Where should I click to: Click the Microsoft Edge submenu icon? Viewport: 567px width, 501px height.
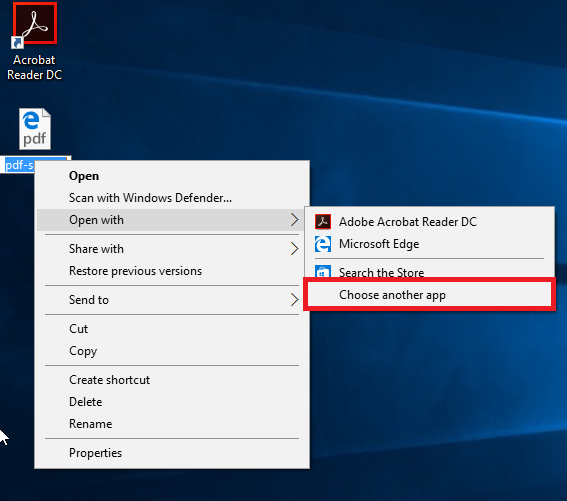pos(323,244)
